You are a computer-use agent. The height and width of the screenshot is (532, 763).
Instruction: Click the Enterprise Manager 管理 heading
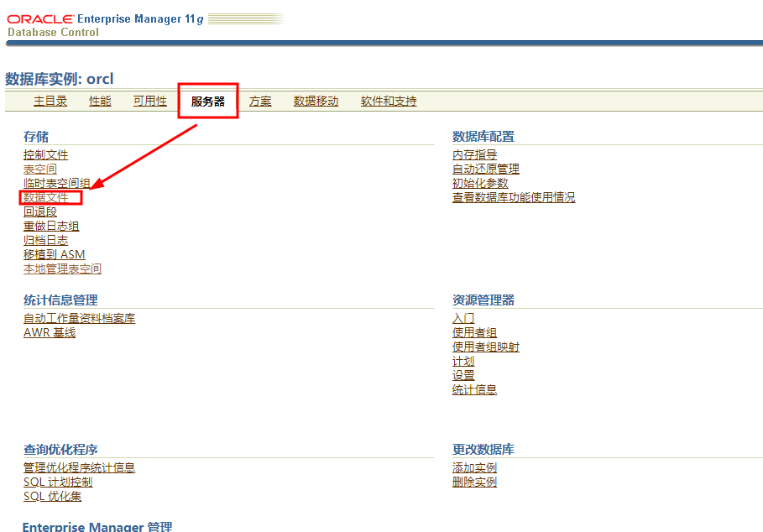[97, 526]
